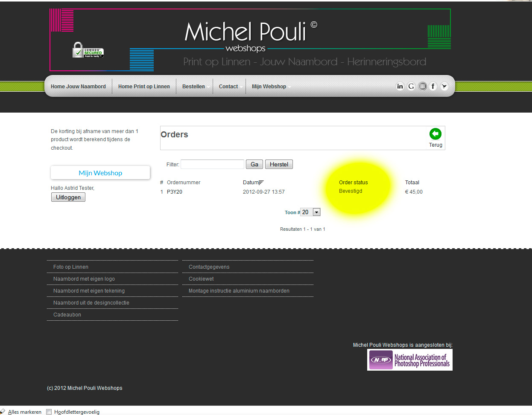Viewport: 532px width, 415px height.
Task: Click the (c) 2012 Michel Pouli Webshops text
Action: (x=85, y=388)
